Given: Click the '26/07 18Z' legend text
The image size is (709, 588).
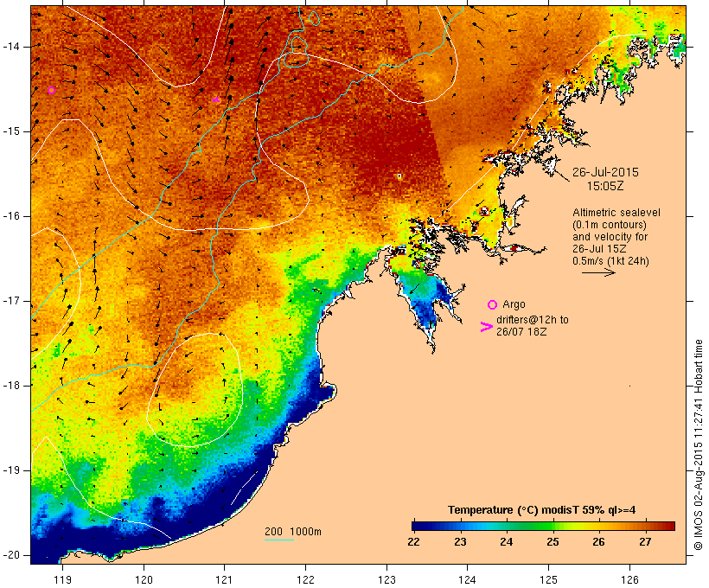Looking at the screenshot, I should (521, 332).
